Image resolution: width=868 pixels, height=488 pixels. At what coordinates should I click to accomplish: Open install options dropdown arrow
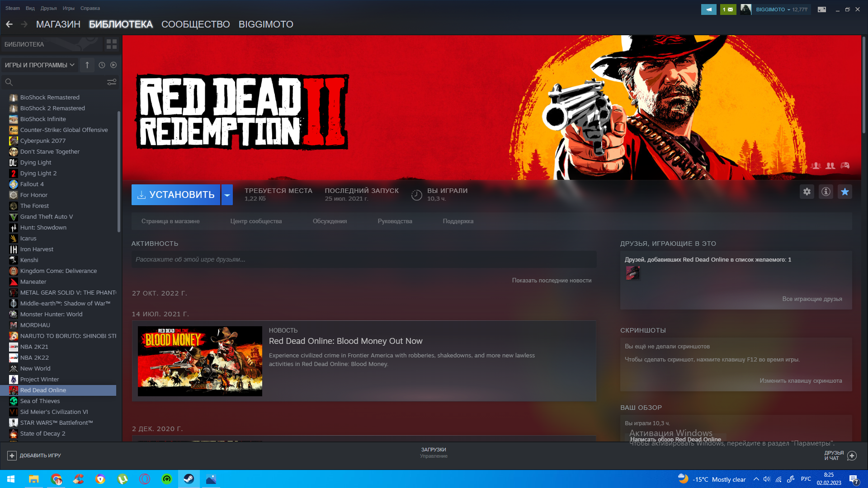(227, 195)
